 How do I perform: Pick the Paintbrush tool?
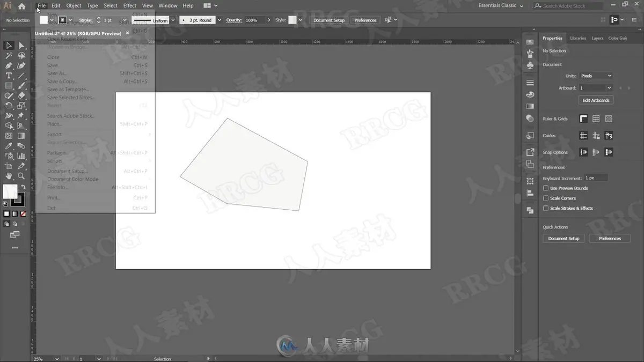21,86
